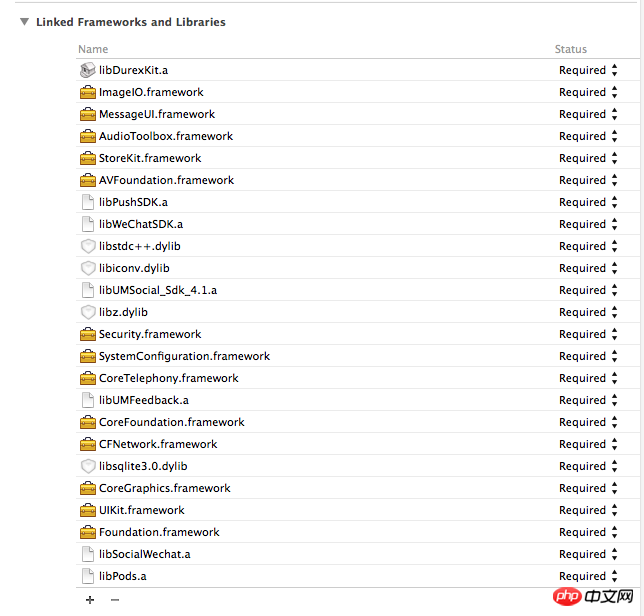
Task: Open the Required status dropdown for ImageIO.framework
Action: [588, 92]
